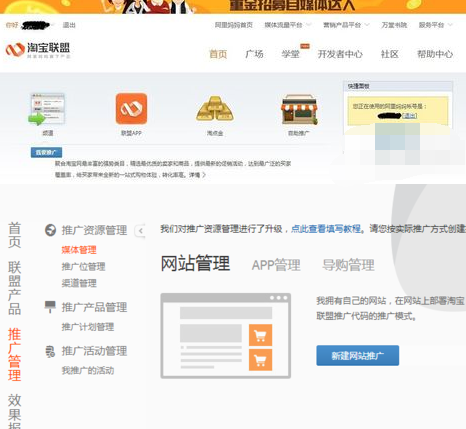The width and height of the screenshot is (466, 429).
Task: Select 推广计划管理 in the sidebar menu
Action: coord(88,327)
